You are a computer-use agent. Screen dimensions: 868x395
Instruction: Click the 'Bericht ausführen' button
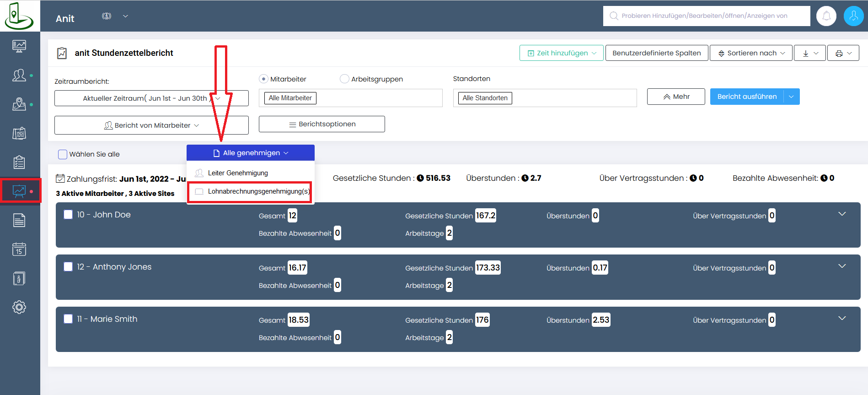pos(746,97)
